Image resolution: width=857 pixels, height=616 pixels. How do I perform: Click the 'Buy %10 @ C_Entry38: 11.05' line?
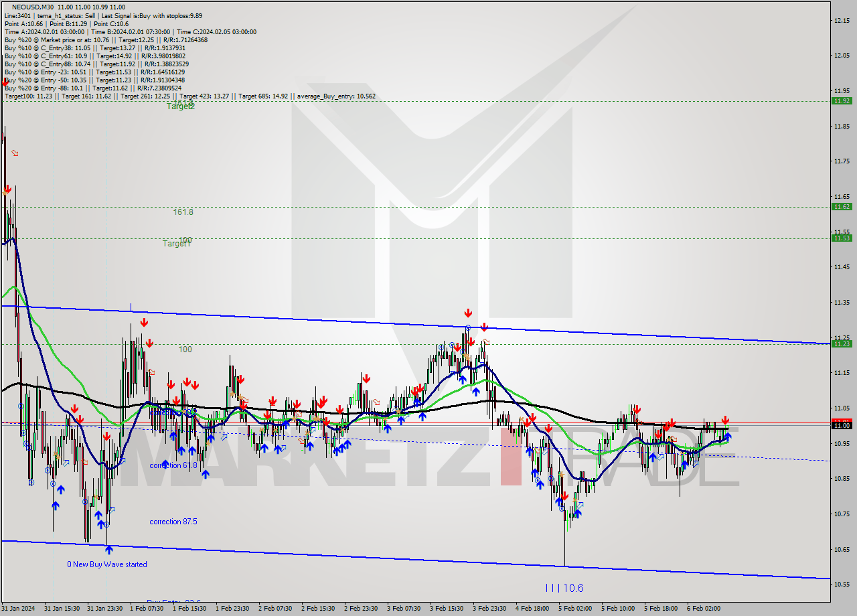tap(95, 48)
